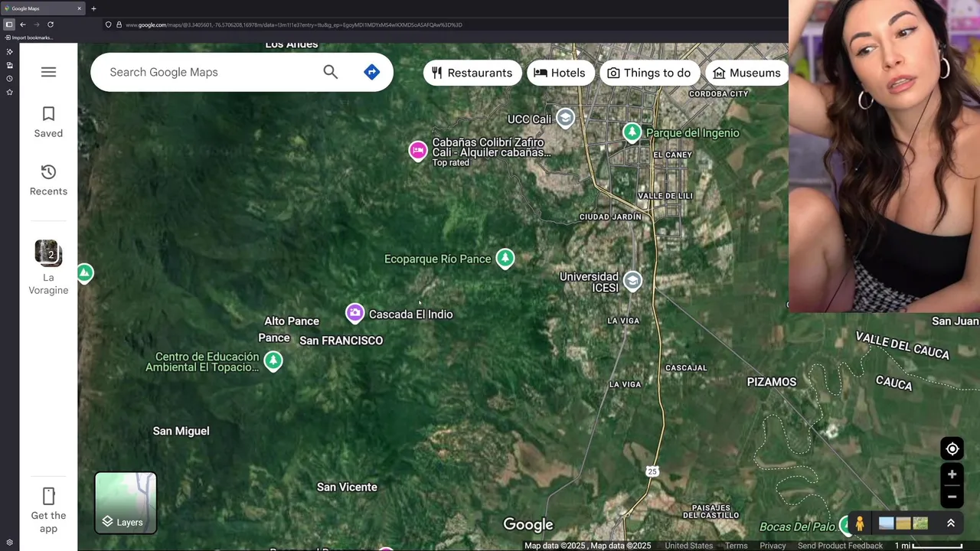Open the La Voragine recent thumbnail
The image size is (980, 551).
pyautogui.click(x=48, y=253)
